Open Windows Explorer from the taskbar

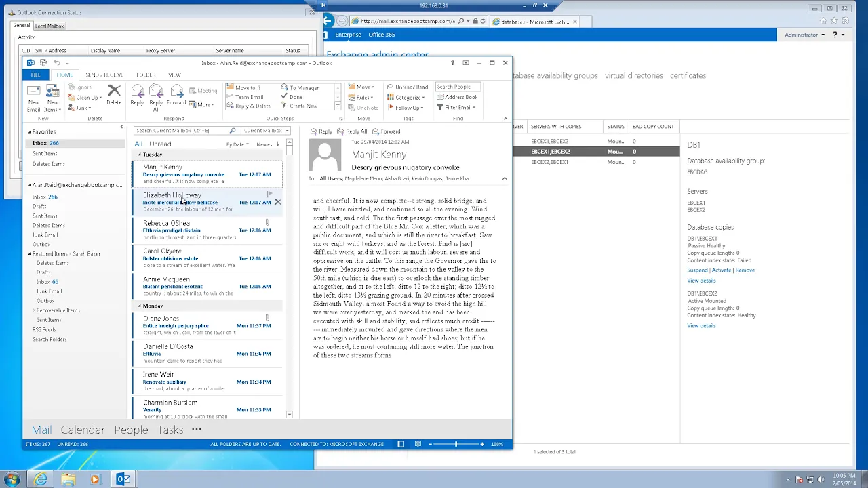click(68, 479)
